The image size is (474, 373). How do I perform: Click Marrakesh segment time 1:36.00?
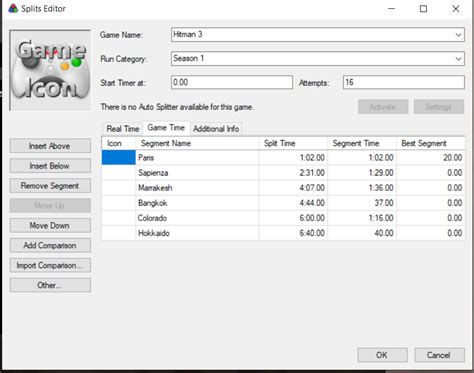coord(362,188)
